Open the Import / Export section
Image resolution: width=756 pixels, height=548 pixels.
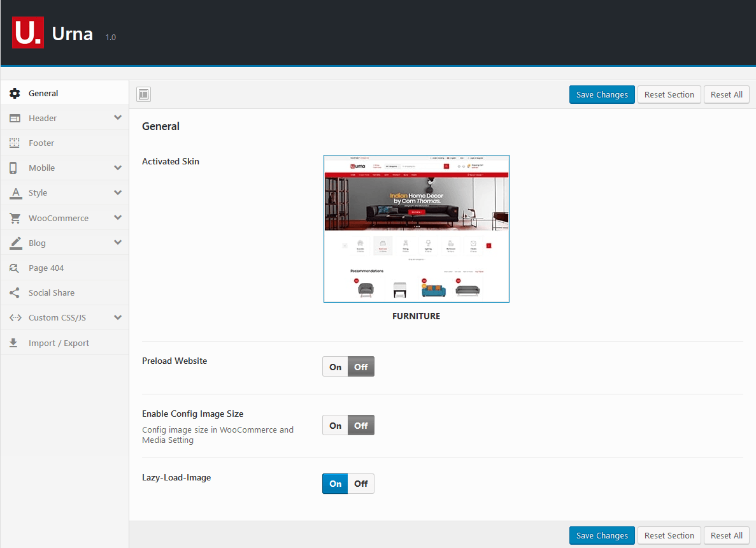coord(64,343)
